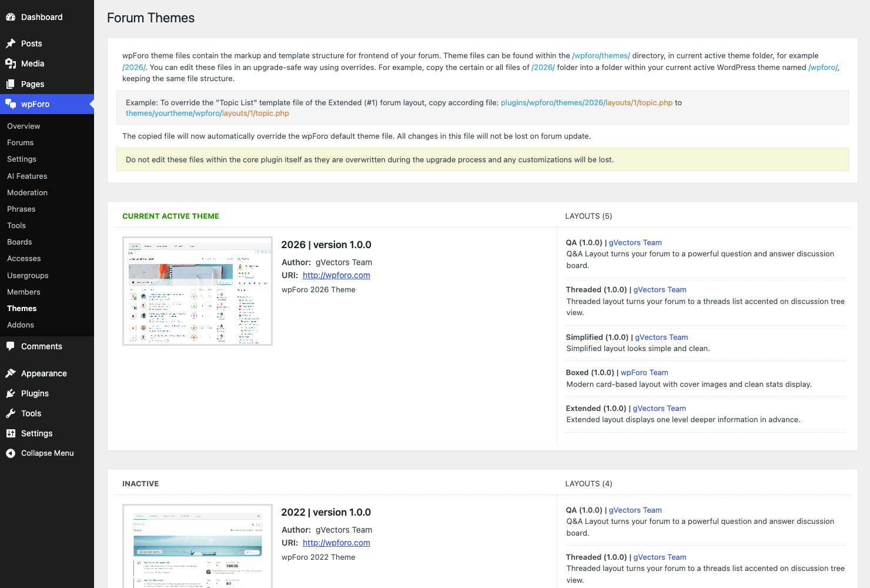Screen dimensions: 870x588
Task: Open the Plugins menu
Action: click(x=47, y=393)
